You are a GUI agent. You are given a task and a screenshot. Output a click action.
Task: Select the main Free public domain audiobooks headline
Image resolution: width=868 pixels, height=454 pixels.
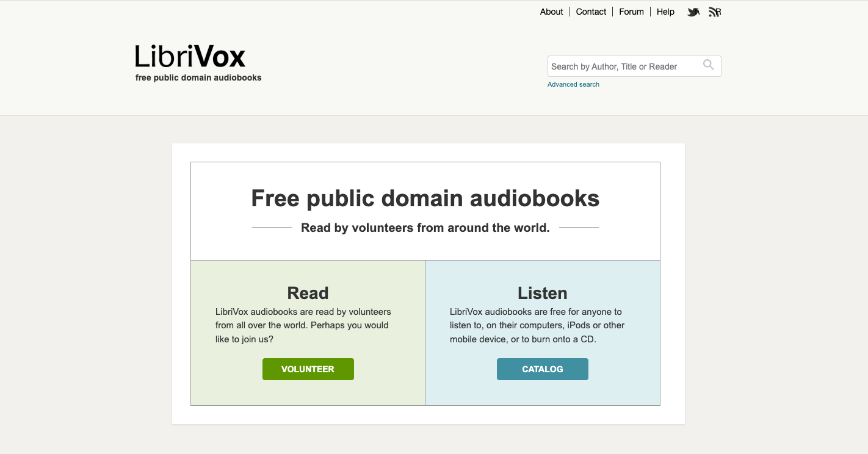(425, 198)
